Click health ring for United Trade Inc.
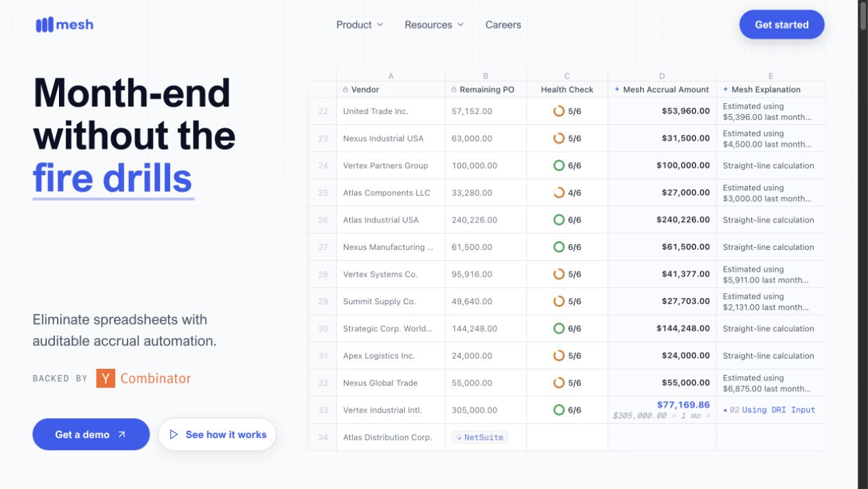The width and height of the screenshot is (868, 489). (559, 111)
